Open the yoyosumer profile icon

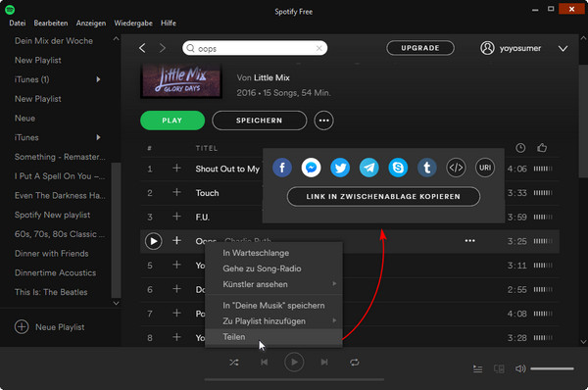click(x=487, y=48)
